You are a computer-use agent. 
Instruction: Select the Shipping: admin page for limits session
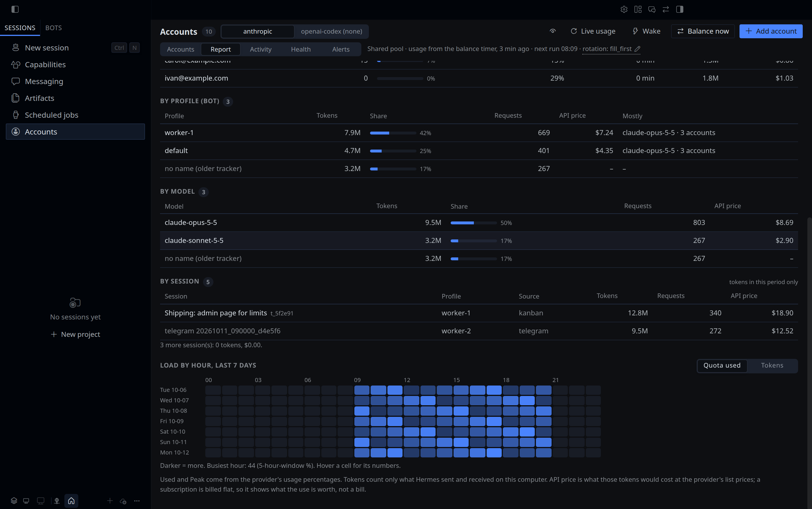click(x=479, y=313)
